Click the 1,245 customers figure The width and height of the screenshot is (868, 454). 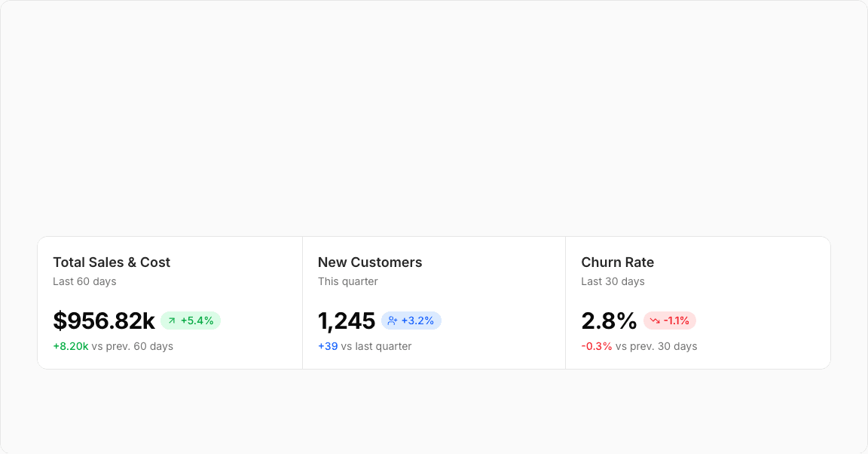347,321
